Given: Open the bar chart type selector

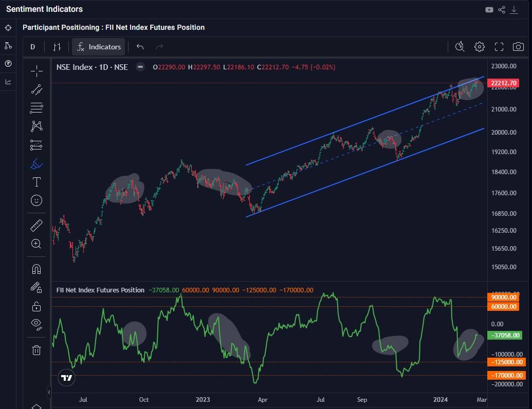Looking at the screenshot, I should click(57, 47).
